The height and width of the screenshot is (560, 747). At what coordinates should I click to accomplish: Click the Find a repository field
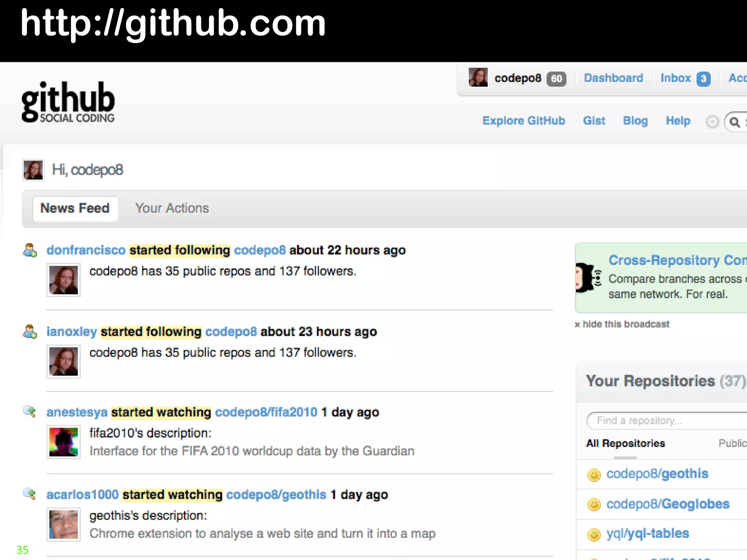667,421
